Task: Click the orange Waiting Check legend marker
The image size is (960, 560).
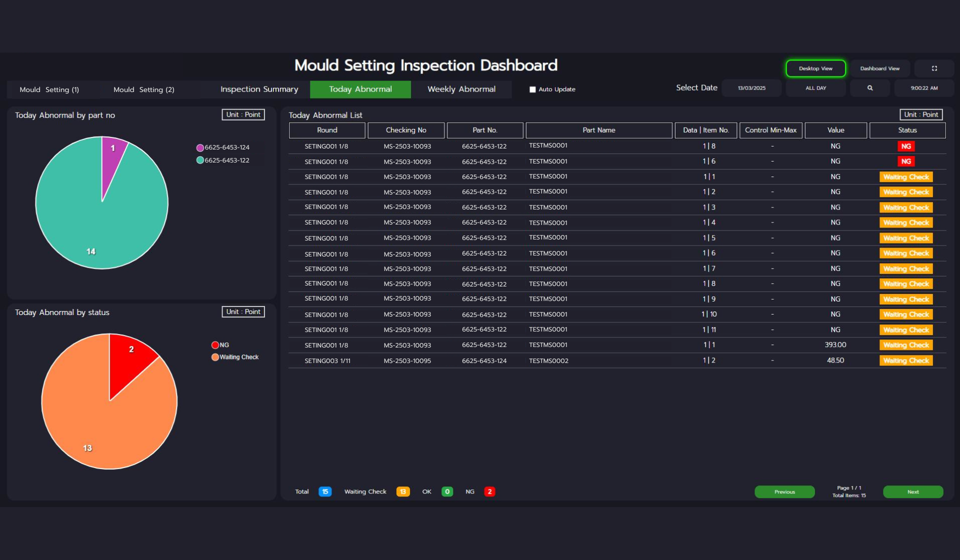Action: point(215,357)
